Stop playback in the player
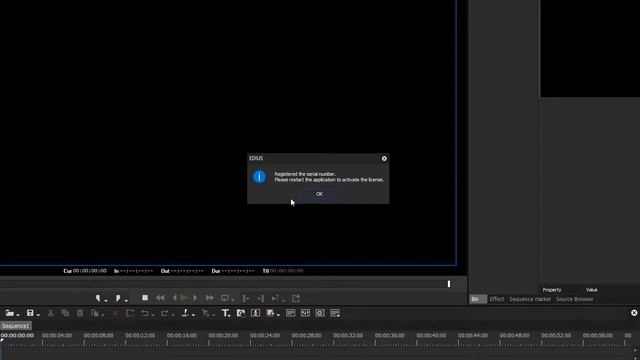Image resolution: width=640 pixels, height=360 pixels. (x=145, y=298)
